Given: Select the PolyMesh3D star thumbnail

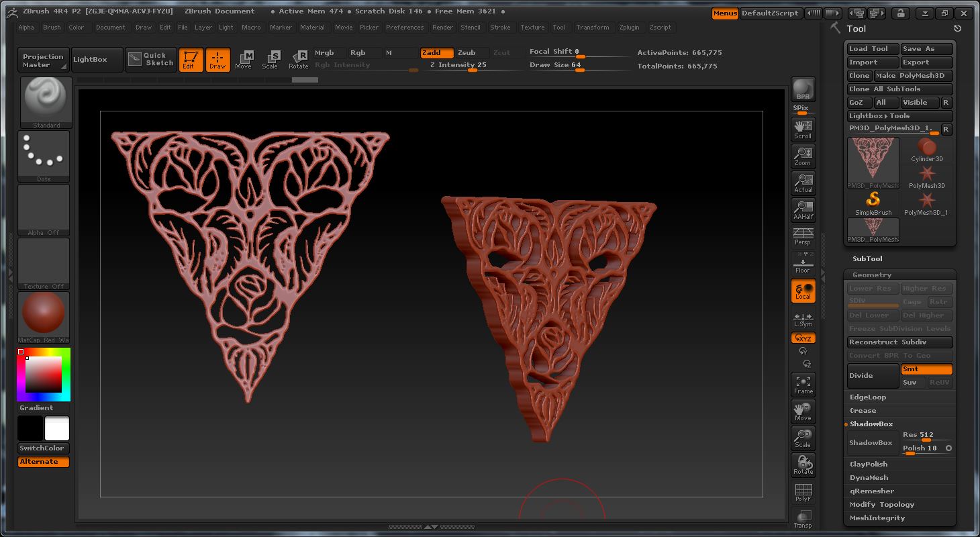Looking at the screenshot, I should 927,177.
